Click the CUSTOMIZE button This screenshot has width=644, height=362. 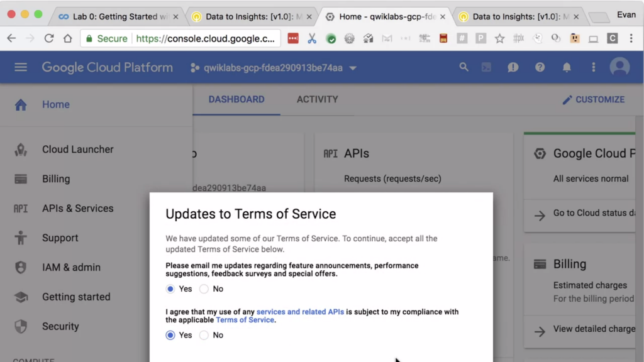pyautogui.click(x=594, y=100)
